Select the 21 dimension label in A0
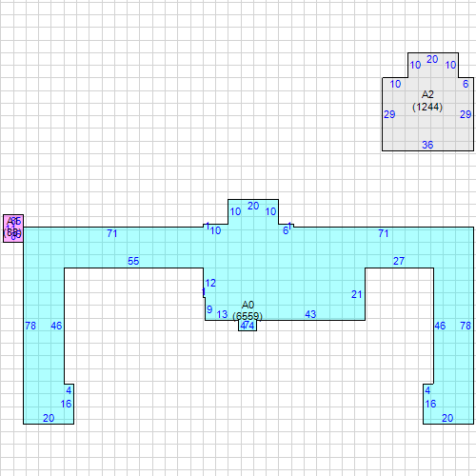Screen dimensions: 476x476 357,294
